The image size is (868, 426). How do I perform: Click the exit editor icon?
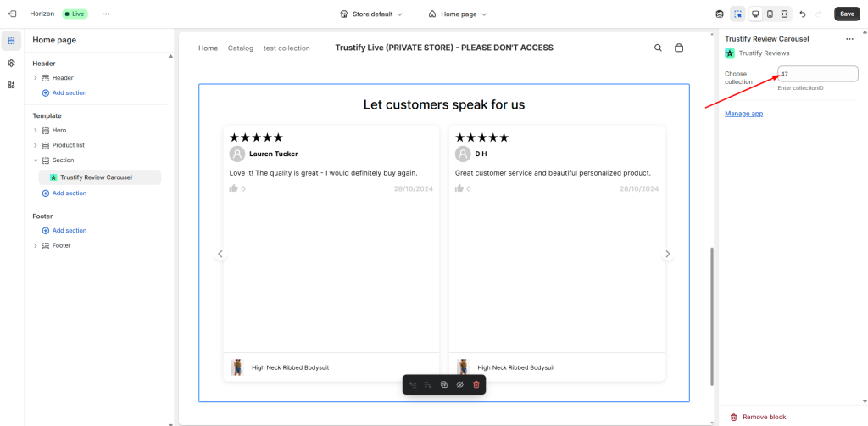[x=12, y=14]
